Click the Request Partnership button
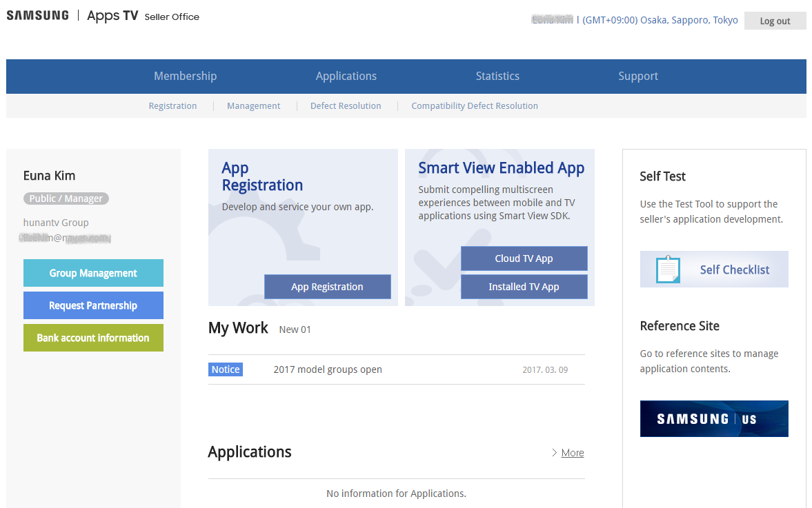Screen dimensions: 812x508 point(93,306)
